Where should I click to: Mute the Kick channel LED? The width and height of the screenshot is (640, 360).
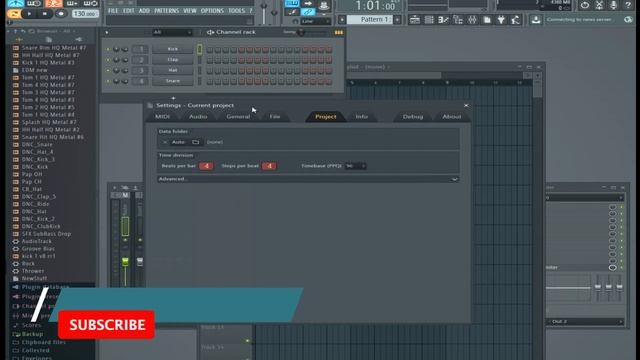[108, 49]
